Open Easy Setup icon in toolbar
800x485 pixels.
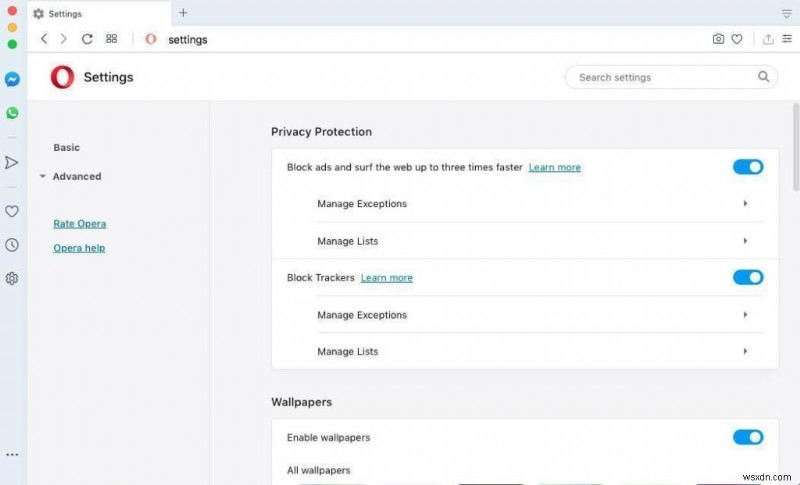(786, 39)
